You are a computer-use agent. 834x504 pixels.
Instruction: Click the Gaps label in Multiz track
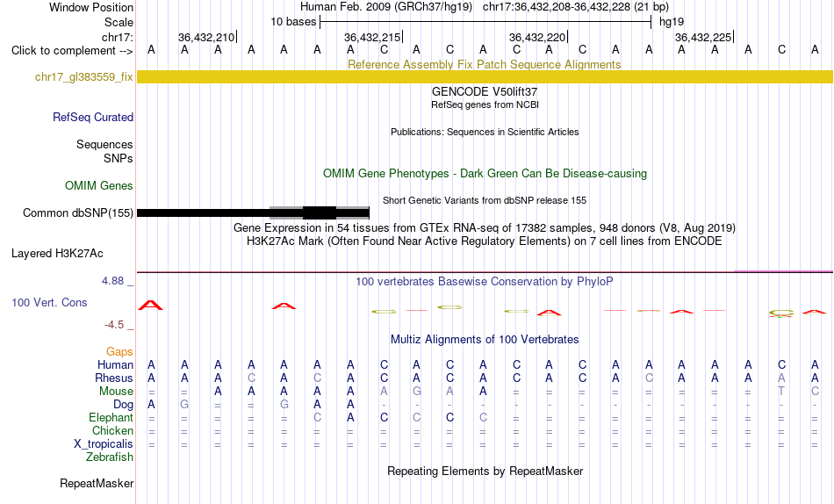119,352
